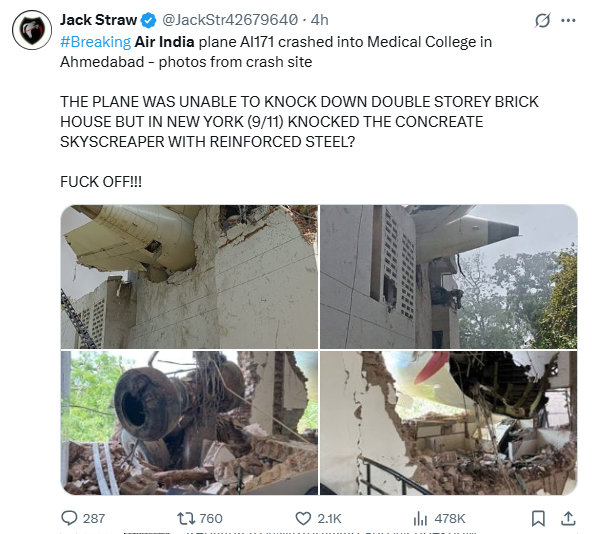Screen dimensions: 595x534
Task: Open the Grok explain post icon
Action: point(542,20)
